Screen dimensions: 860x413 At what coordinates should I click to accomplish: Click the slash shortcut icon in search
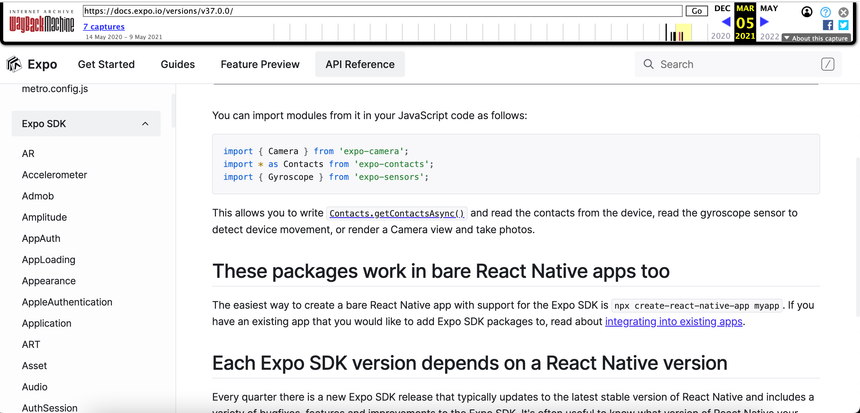(x=827, y=64)
